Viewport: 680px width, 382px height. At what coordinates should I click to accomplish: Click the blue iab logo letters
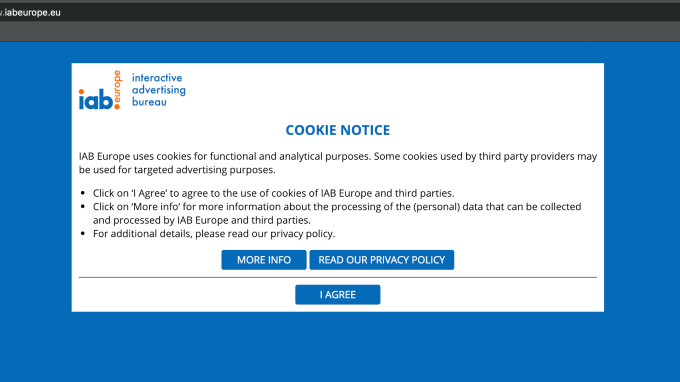[x=95, y=99]
